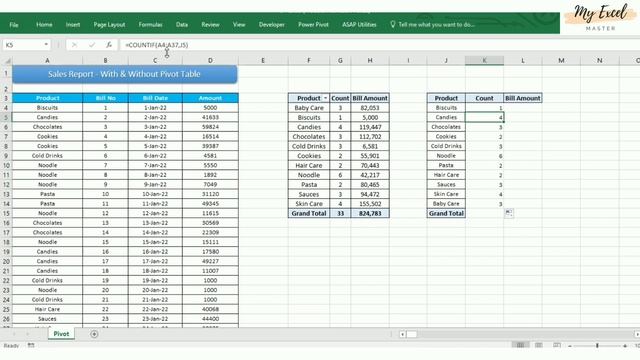Click the Name Box showing K5

pos(23,45)
